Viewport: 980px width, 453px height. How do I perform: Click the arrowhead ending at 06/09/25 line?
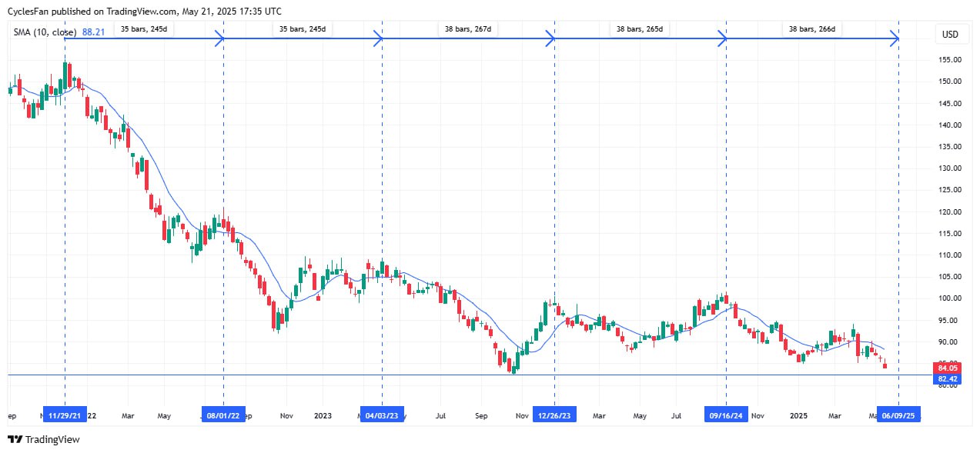coord(895,38)
